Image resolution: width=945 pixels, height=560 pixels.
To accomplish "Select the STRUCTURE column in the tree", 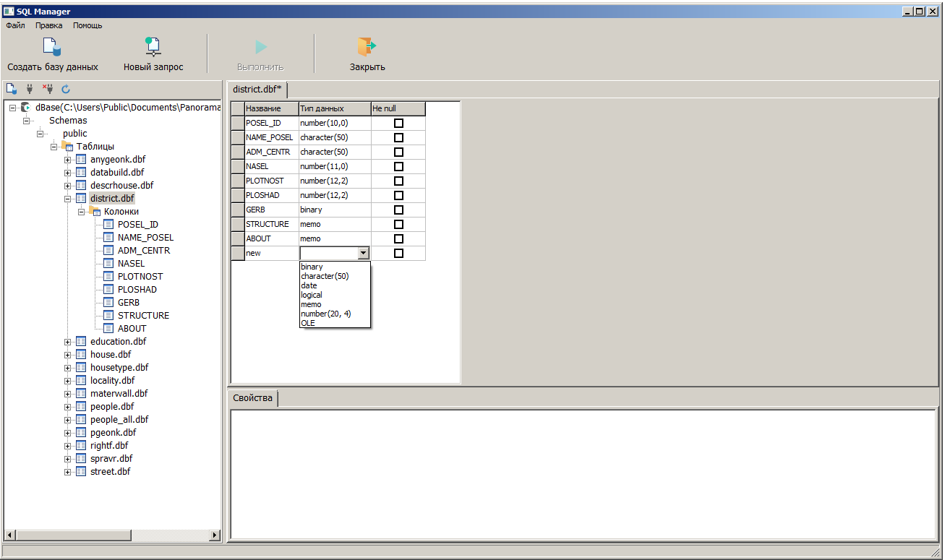I will click(x=143, y=316).
